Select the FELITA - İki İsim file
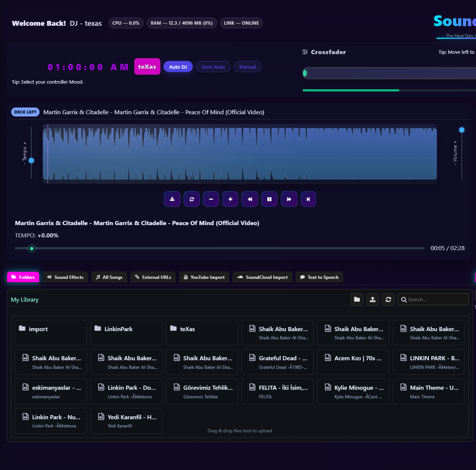The image size is (476, 470). click(x=278, y=391)
